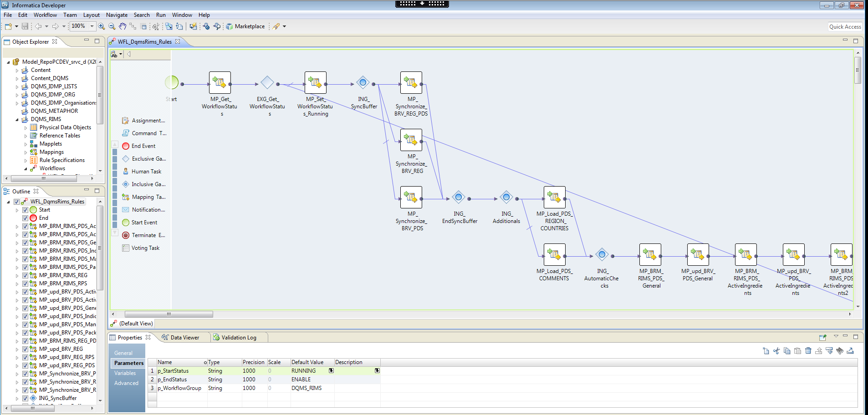This screenshot has height=415, width=868.
Task: Open the Workflow menu
Action: [x=45, y=15]
